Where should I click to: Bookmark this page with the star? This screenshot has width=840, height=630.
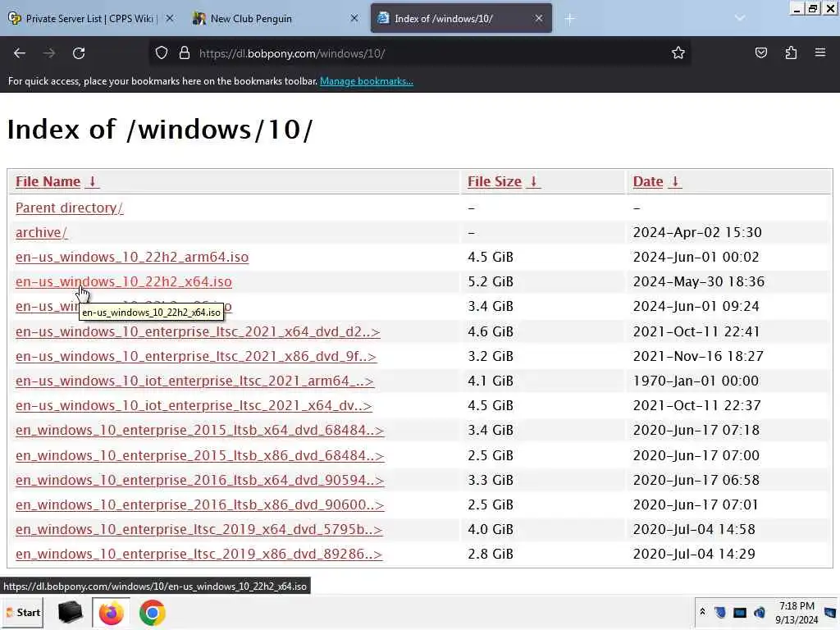click(678, 53)
